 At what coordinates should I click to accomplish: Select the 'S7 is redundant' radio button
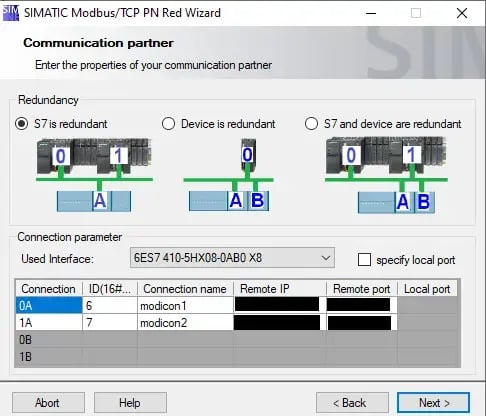[x=22, y=124]
